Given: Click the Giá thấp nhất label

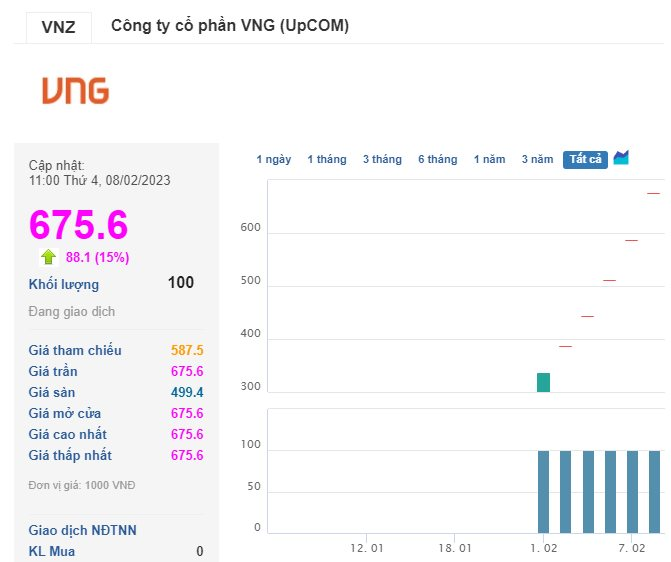Looking at the screenshot, I should click(x=70, y=455).
